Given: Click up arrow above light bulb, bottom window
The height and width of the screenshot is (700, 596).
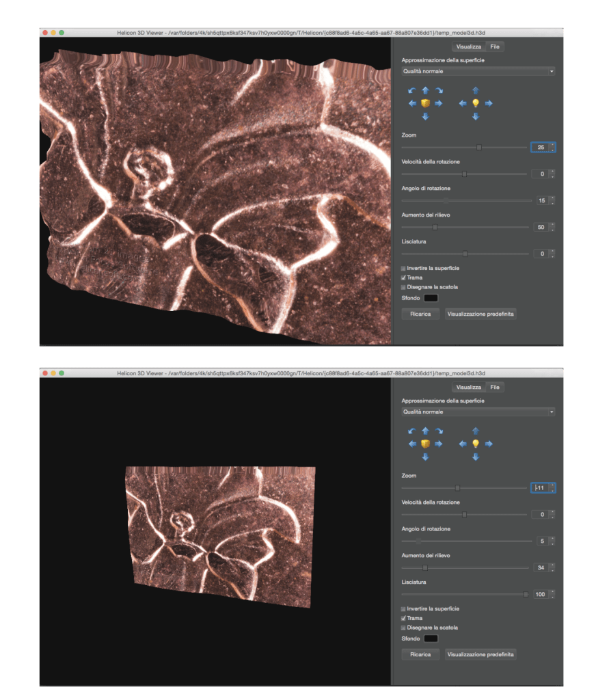Looking at the screenshot, I should click(x=476, y=431).
